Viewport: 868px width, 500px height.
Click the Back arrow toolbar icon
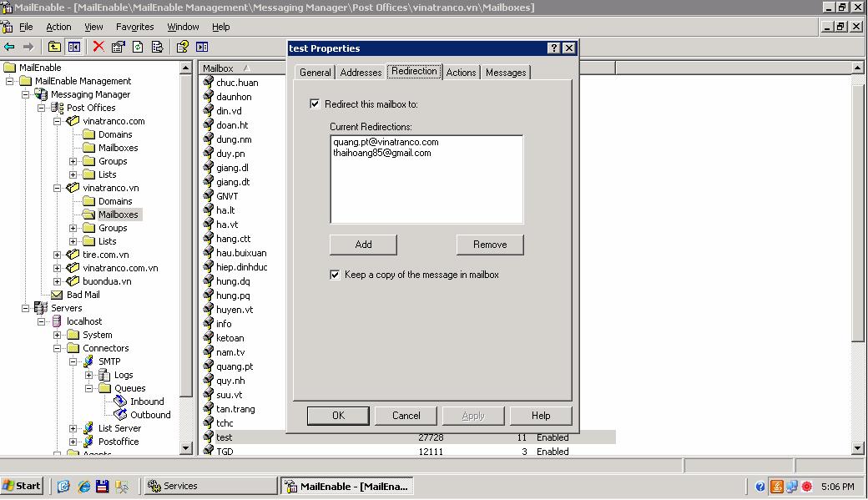(9, 47)
